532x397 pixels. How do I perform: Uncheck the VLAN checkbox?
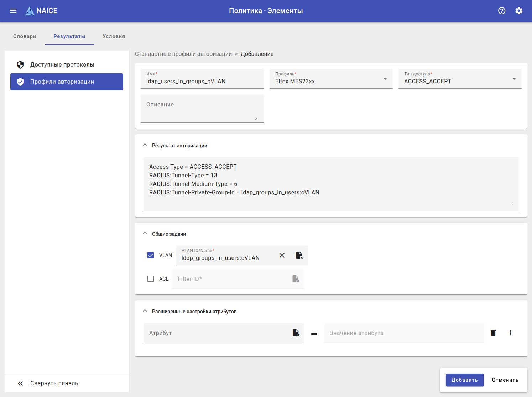(x=151, y=255)
